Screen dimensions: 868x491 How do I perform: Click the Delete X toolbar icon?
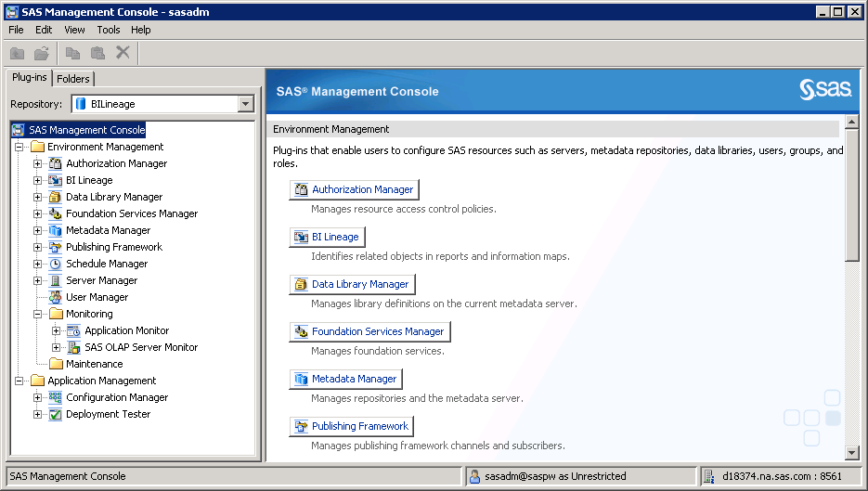(x=123, y=53)
